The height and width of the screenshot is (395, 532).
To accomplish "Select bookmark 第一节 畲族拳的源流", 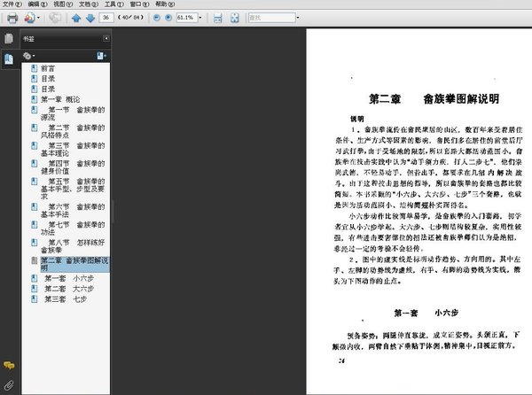I will click(73, 113).
